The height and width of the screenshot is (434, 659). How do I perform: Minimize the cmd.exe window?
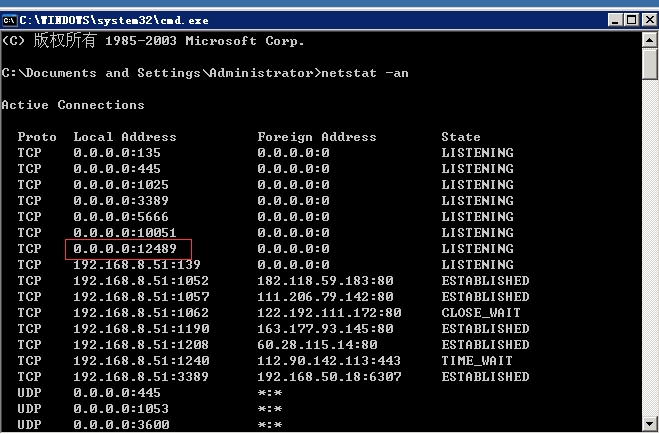pos(611,18)
